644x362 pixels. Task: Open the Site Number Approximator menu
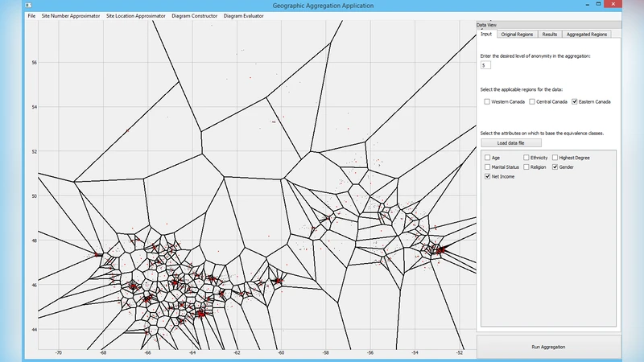(x=71, y=15)
